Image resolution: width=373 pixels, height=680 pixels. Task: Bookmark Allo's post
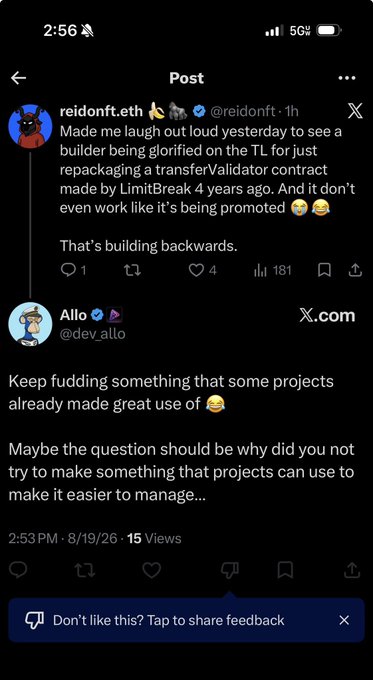click(x=285, y=570)
